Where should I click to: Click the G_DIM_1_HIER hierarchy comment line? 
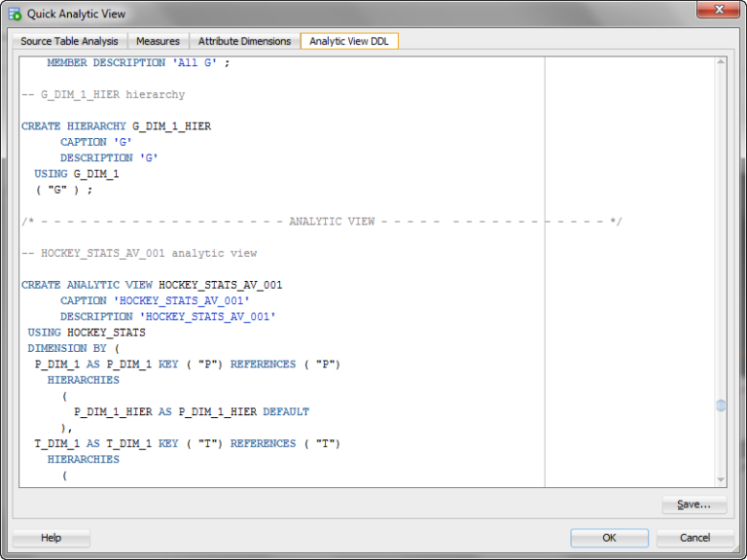coord(103,95)
